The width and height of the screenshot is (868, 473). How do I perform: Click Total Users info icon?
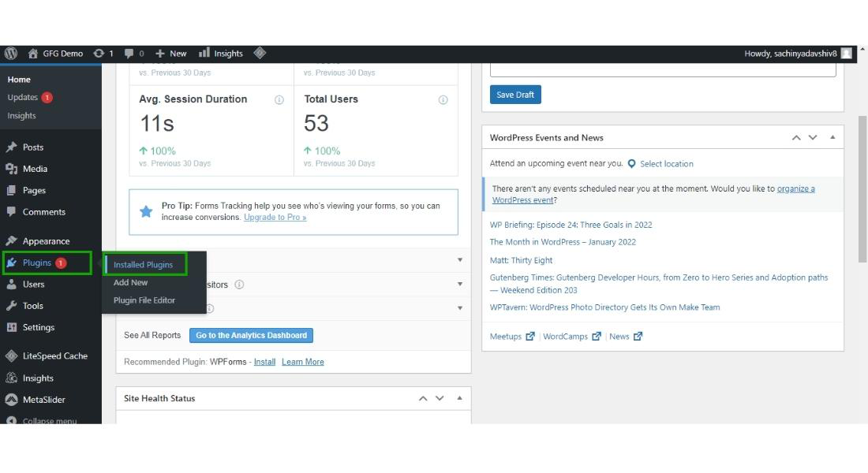(443, 99)
